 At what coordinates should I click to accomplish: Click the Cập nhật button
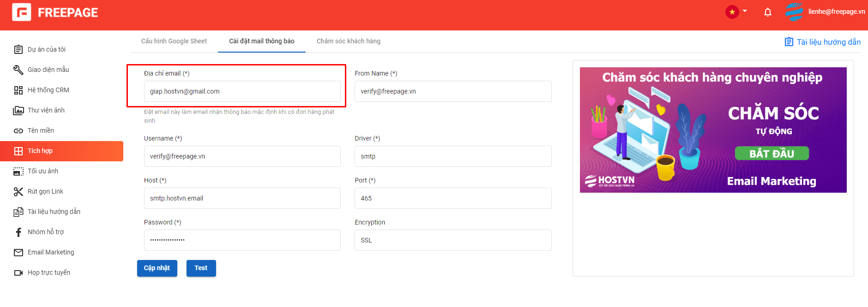[x=157, y=268]
